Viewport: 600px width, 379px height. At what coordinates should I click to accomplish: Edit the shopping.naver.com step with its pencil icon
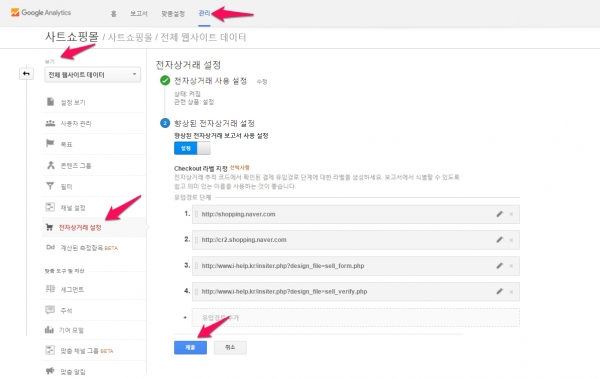(499, 214)
